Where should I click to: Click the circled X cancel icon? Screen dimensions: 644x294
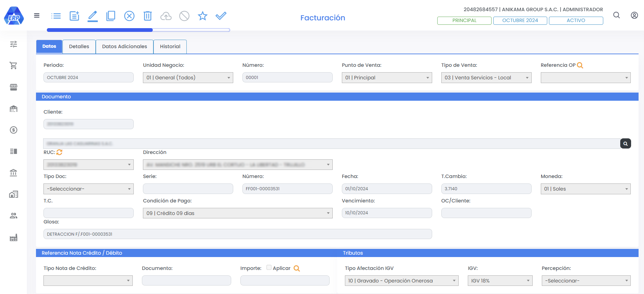129,16
